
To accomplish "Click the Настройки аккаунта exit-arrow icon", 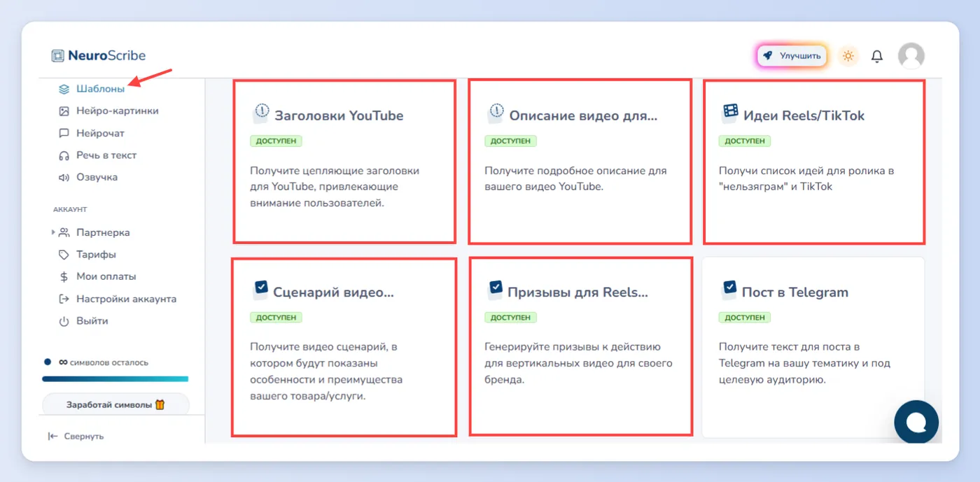I will click(x=64, y=299).
